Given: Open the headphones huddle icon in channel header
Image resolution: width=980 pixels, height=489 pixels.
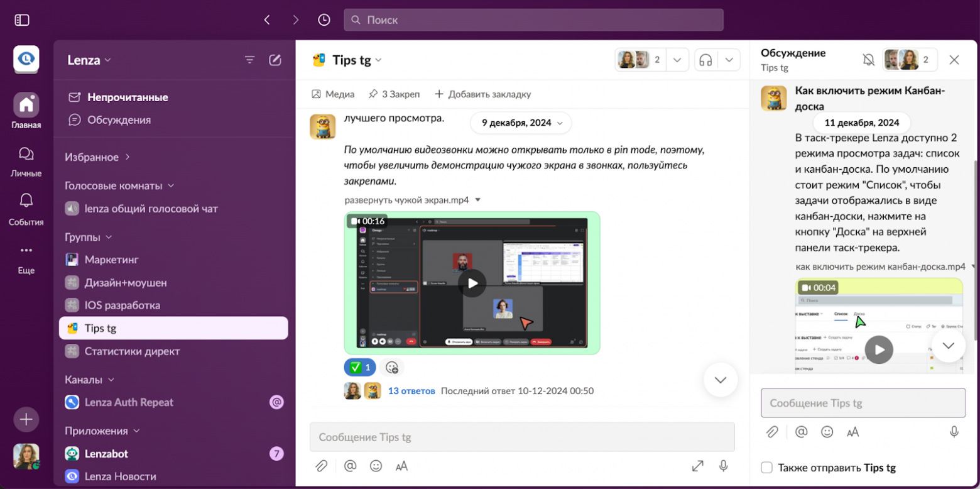Looking at the screenshot, I should (x=705, y=60).
